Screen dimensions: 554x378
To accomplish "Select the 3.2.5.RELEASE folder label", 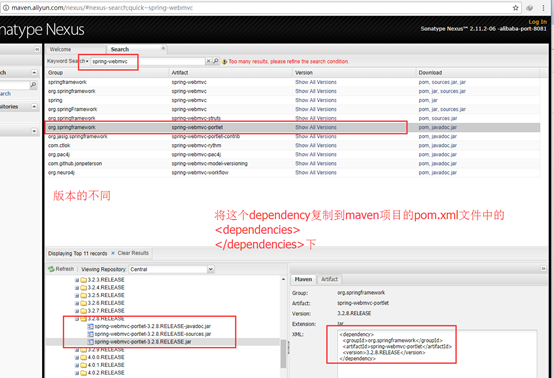I will 106,295.
